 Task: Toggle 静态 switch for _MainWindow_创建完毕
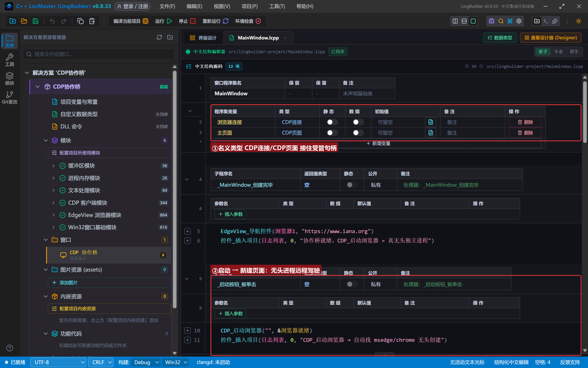pos(352,185)
